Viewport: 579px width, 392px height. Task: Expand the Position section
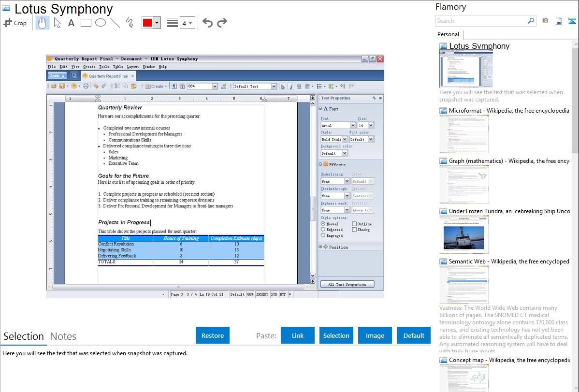pos(320,247)
